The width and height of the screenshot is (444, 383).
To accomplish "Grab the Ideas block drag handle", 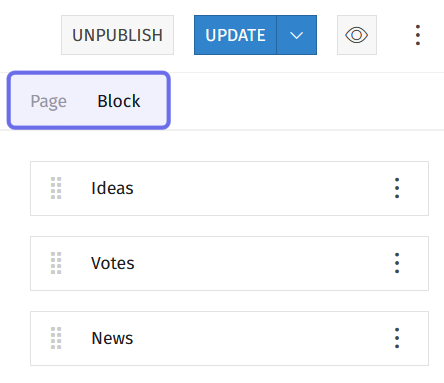I will pyautogui.click(x=56, y=188).
